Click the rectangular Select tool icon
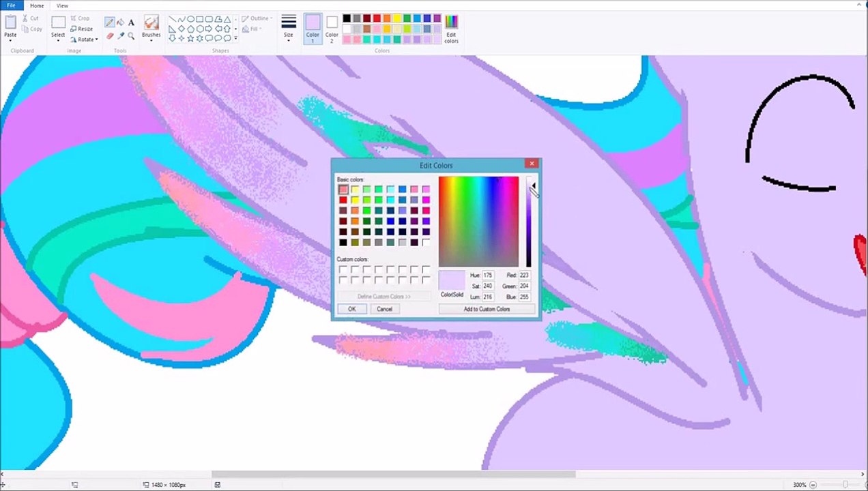 tap(58, 23)
